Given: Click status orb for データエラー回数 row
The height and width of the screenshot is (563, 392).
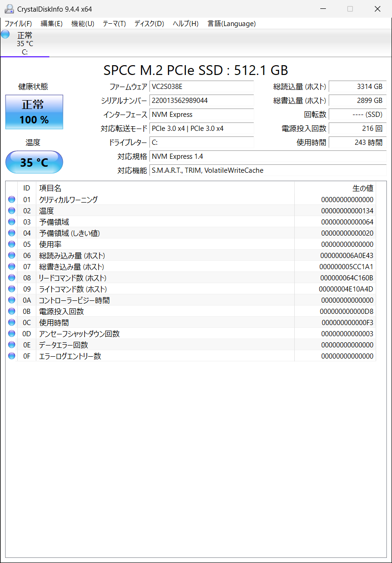Looking at the screenshot, I should [x=12, y=345].
